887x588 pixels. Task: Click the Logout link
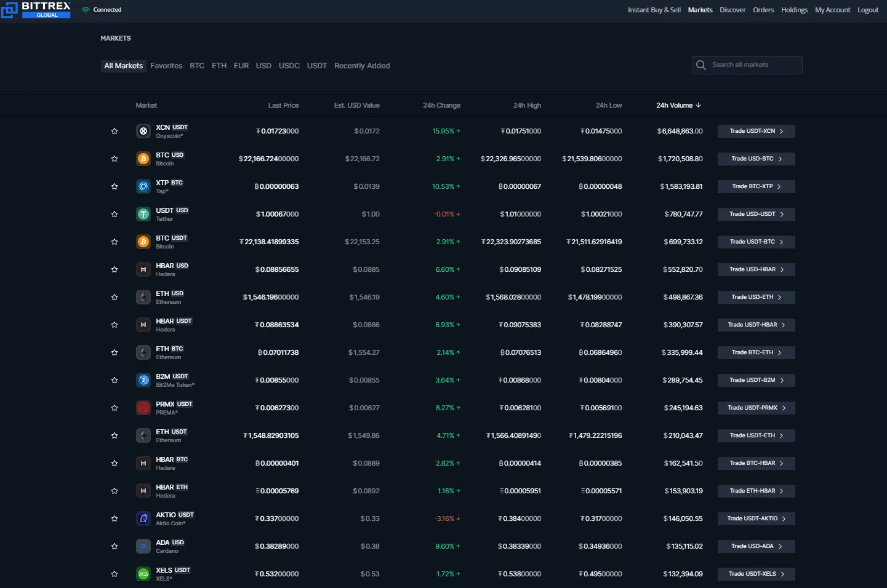coord(868,10)
